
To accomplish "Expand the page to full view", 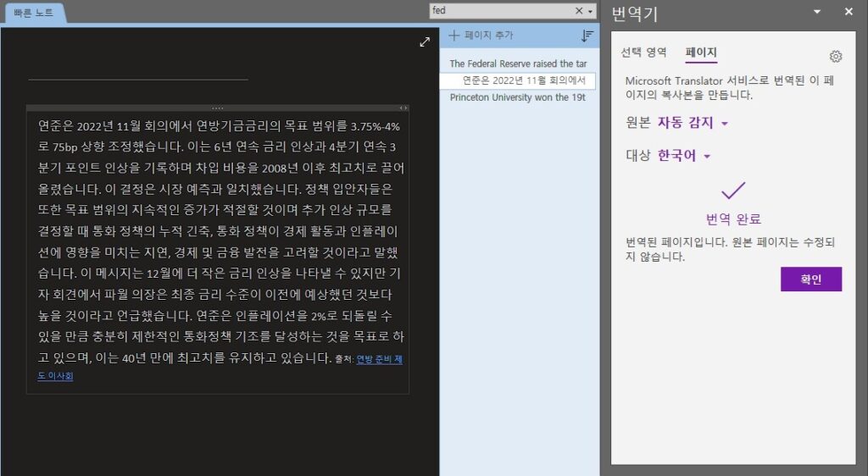I will click(x=425, y=42).
